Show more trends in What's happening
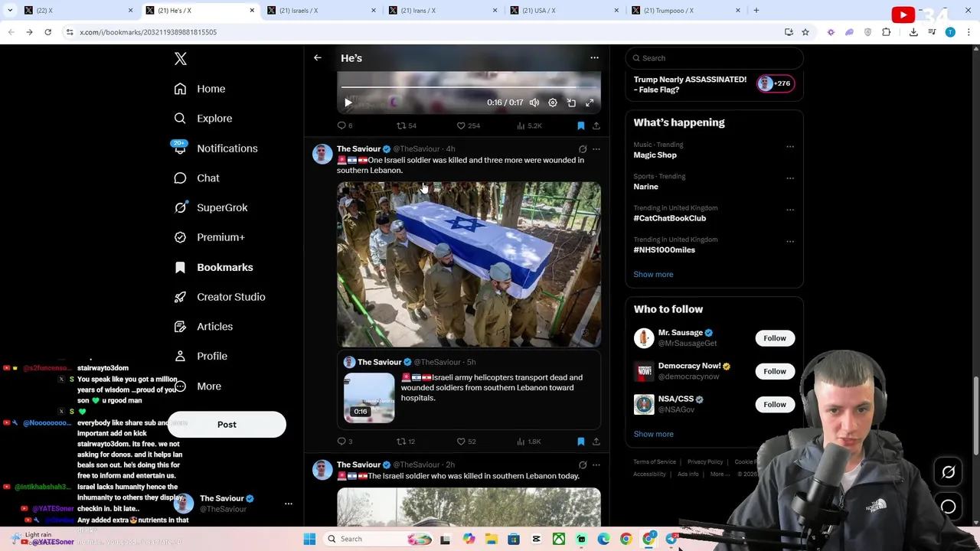 [x=653, y=274]
